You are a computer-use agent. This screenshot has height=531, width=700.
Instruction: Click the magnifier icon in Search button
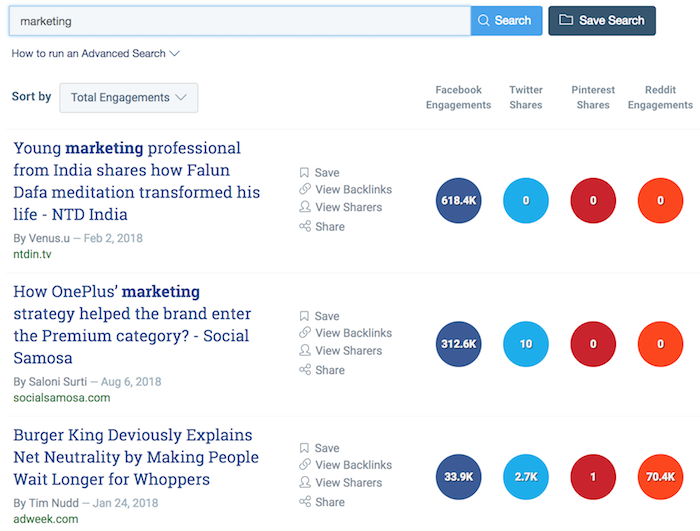pos(483,20)
